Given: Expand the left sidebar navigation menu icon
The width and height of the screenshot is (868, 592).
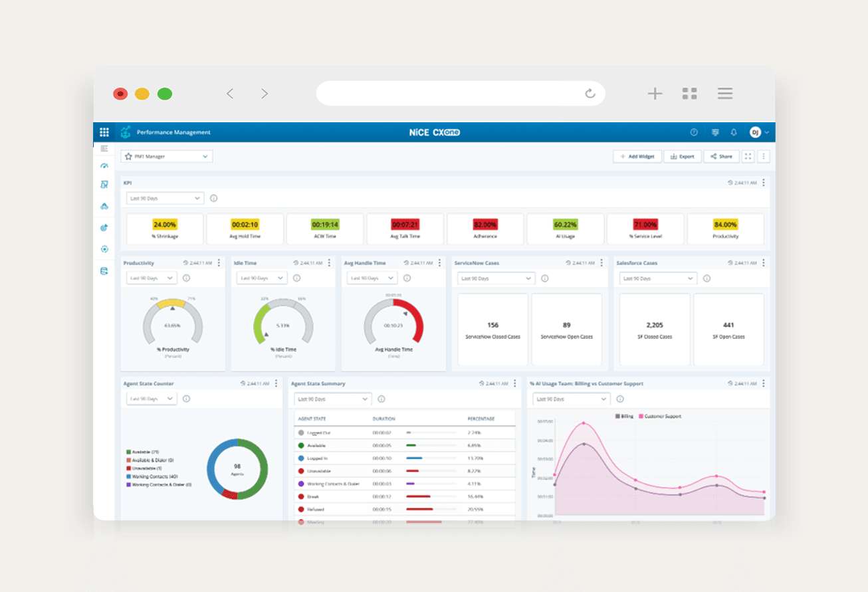Looking at the screenshot, I should coord(104,148).
